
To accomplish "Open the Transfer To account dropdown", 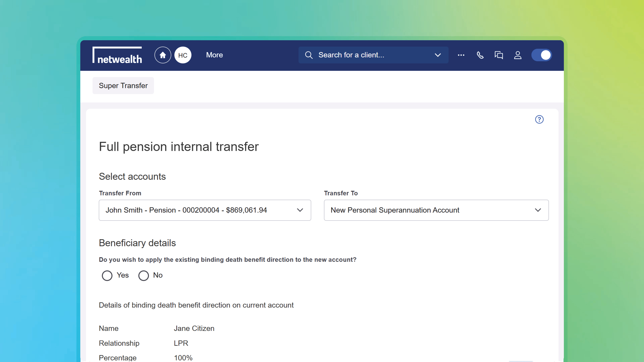I will tap(436, 210).
